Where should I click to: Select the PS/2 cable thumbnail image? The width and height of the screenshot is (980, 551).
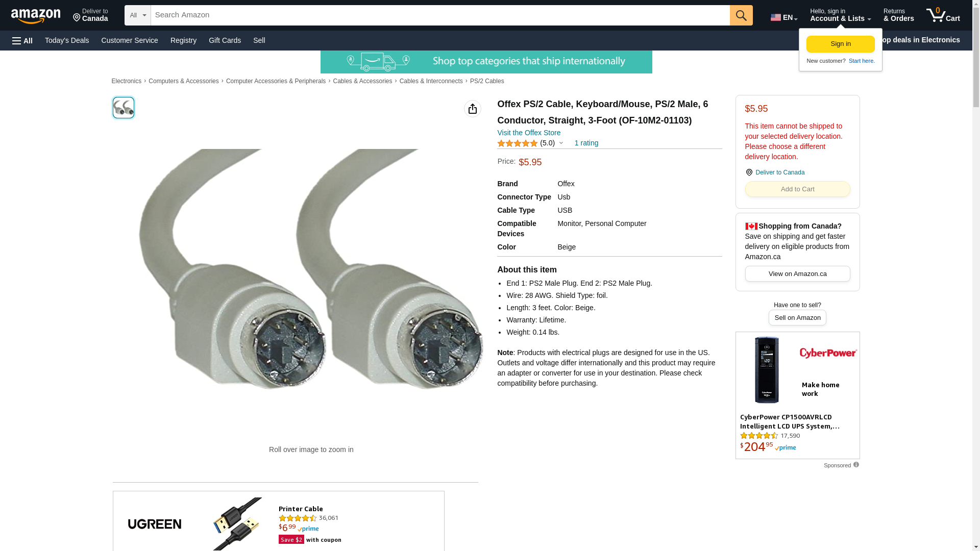click(x=124, y=108)
